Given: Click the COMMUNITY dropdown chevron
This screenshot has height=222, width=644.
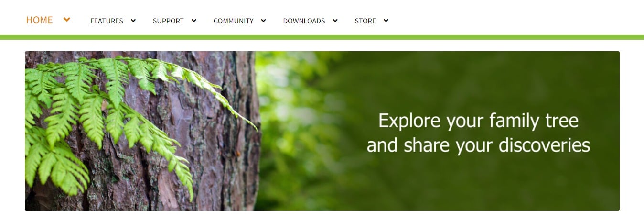Looking at the screenshot, I should tap(263, 21).
